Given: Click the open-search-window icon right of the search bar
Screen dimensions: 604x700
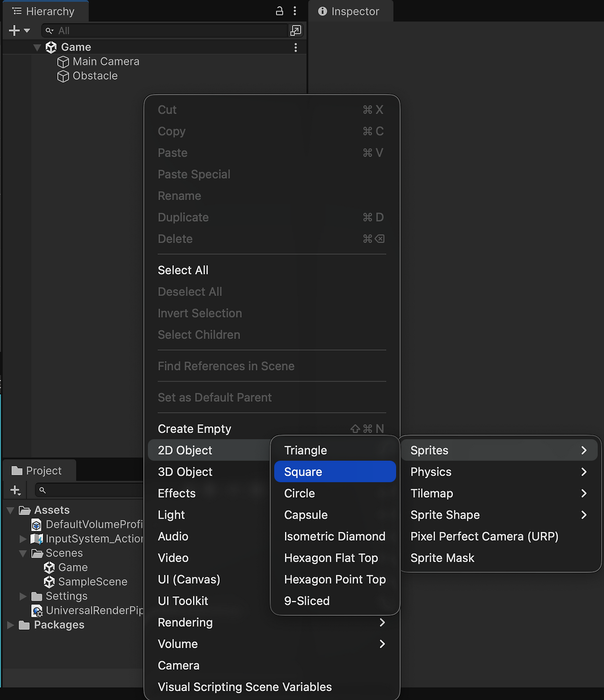Looking at the screenshot, I should (295, 31).
